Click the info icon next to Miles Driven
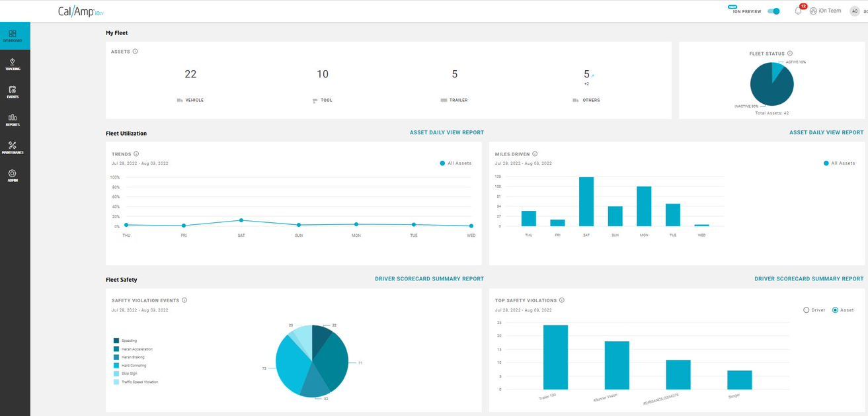This screenshot has height=416, width=868. [x=535, y=154]
